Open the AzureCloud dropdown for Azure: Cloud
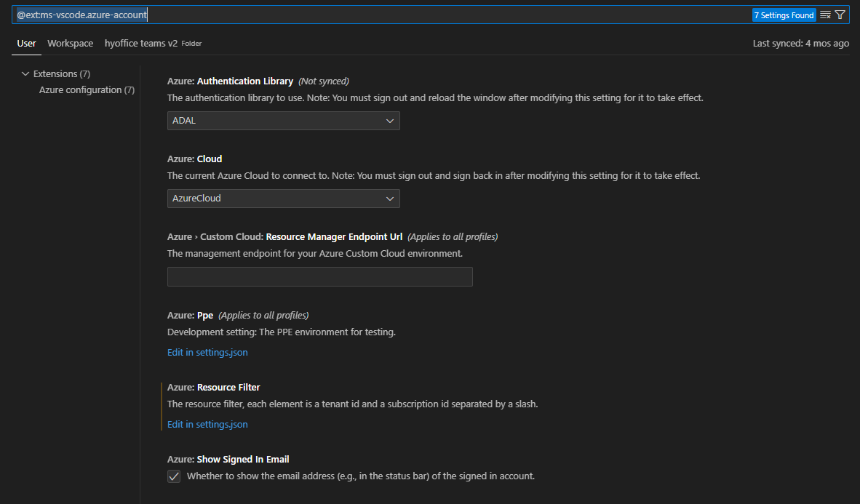Screen dimensions: 860x504 [283, 198]
